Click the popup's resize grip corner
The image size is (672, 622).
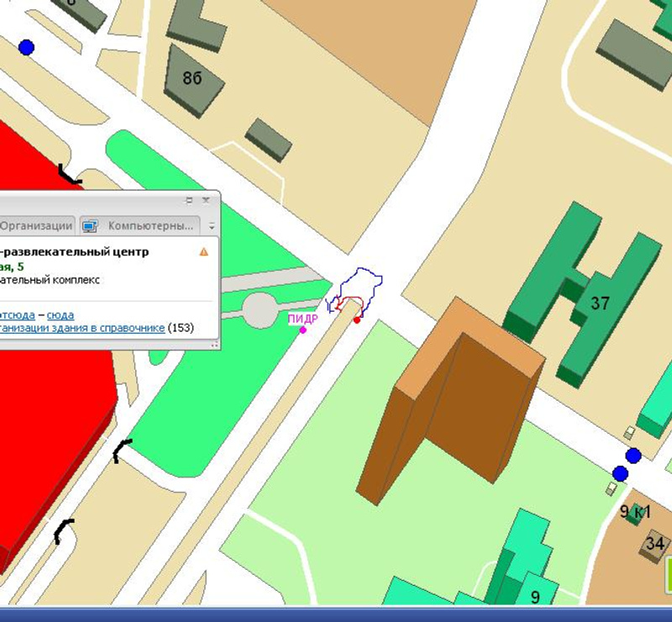[215, 345]
